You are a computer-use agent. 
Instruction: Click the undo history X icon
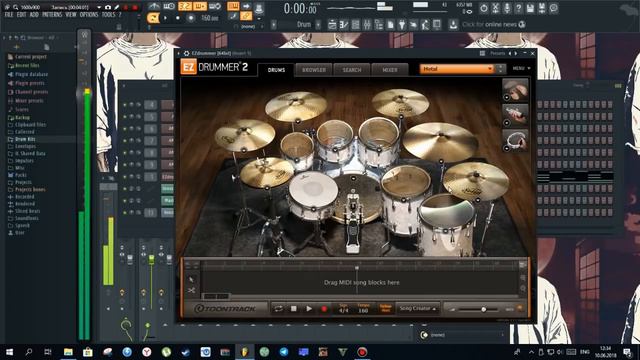[x=495, y=8]
